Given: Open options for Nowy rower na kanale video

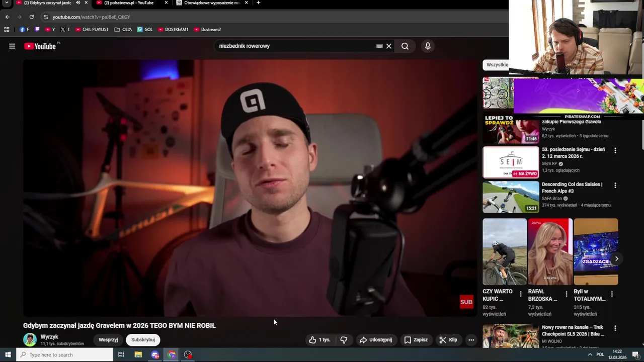Looking at the screenshot, I should coord(615,328).
